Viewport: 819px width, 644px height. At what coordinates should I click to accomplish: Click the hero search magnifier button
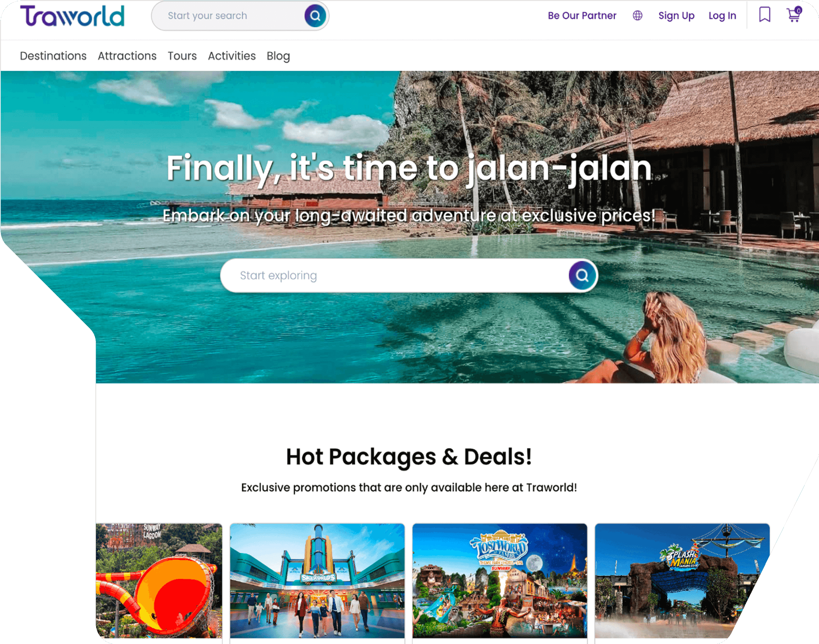(582, 276)
